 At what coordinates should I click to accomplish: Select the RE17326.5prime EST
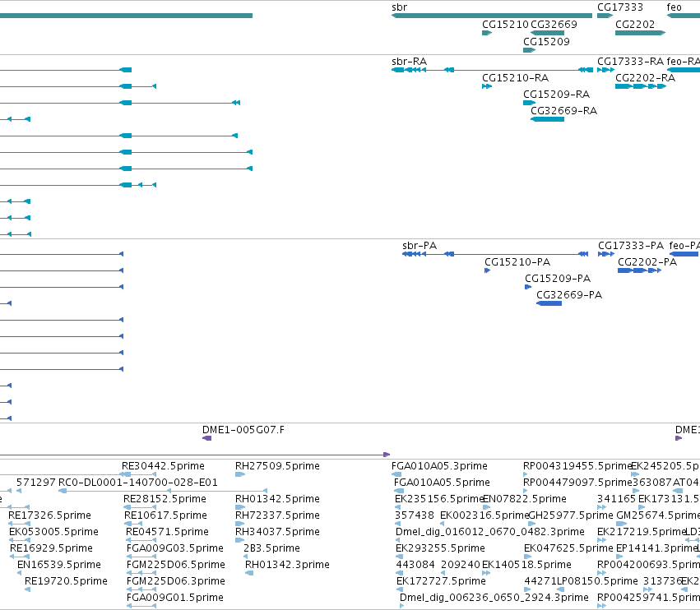(x=19, y=524)
